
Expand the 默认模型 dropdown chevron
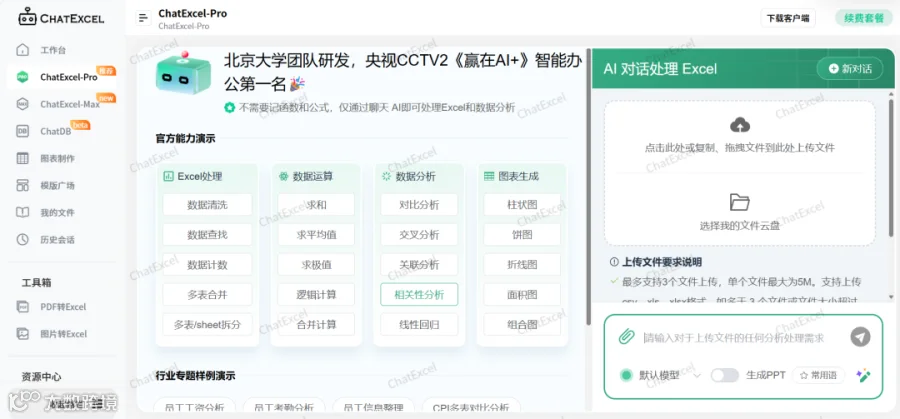coord(697,375)
